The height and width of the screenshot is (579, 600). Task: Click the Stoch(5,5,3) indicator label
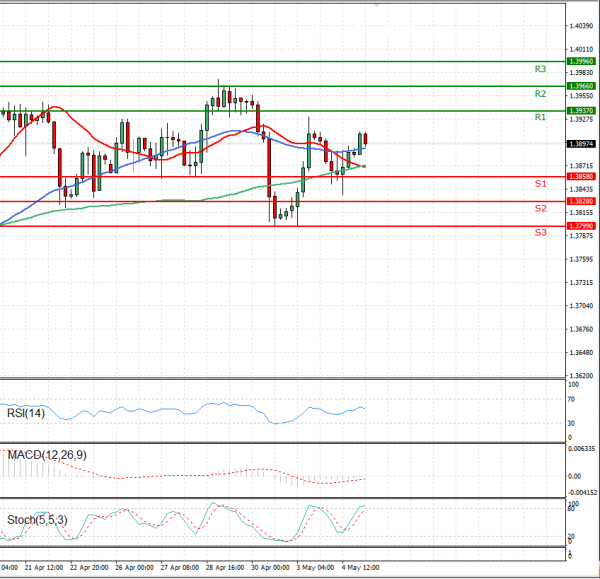coord(37,519)
